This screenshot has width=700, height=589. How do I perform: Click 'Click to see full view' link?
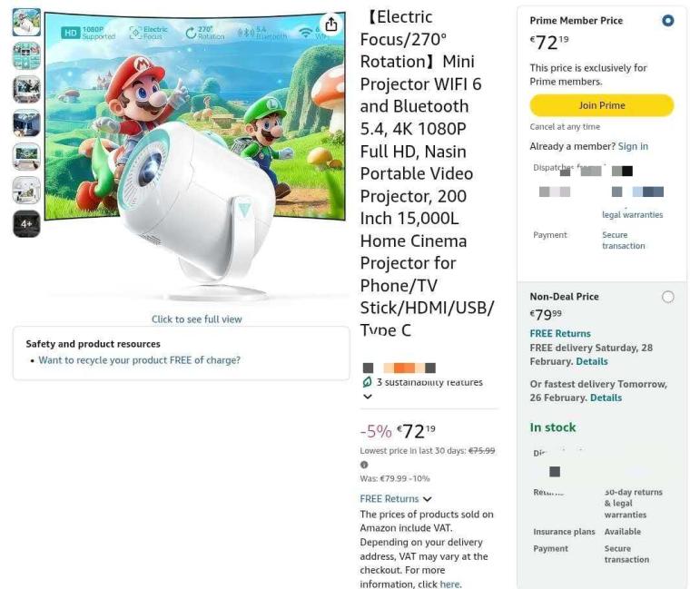click(x=196, y=319)
